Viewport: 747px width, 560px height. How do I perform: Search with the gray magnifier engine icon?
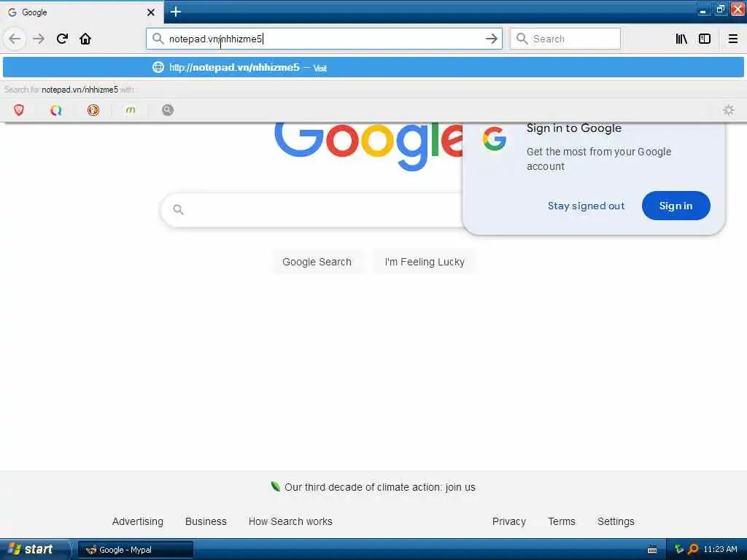coord(168,110)
